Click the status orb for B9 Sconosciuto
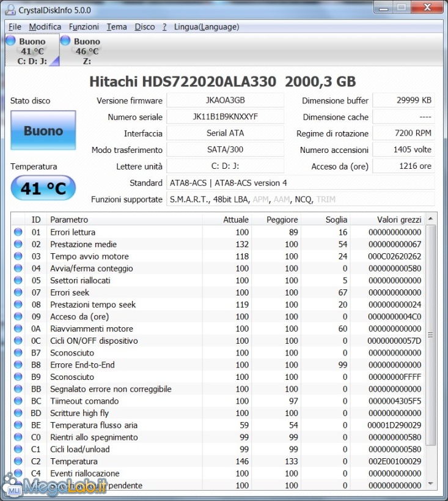448x501 pixels. tap(18, 377)
